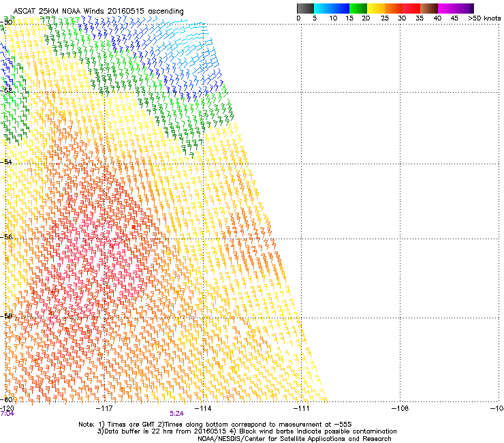Click the '10' legend scale label

coord(333,18)
